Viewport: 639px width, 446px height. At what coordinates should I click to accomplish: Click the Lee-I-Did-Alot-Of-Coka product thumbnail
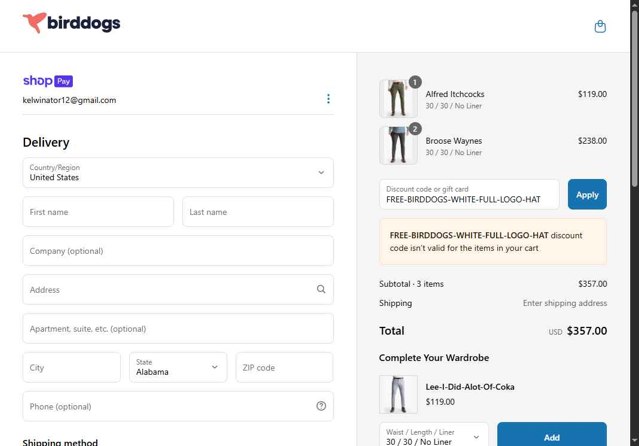point(398,394)
